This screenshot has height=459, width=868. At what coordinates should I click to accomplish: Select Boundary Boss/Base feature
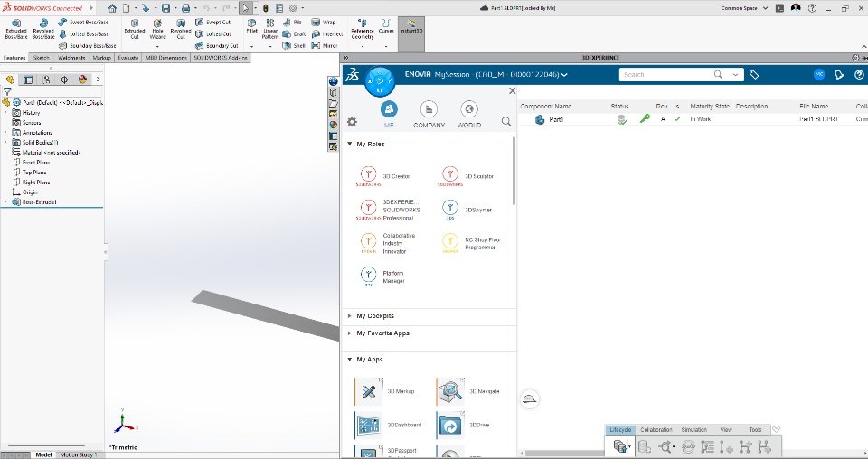[x=87, y=46]
